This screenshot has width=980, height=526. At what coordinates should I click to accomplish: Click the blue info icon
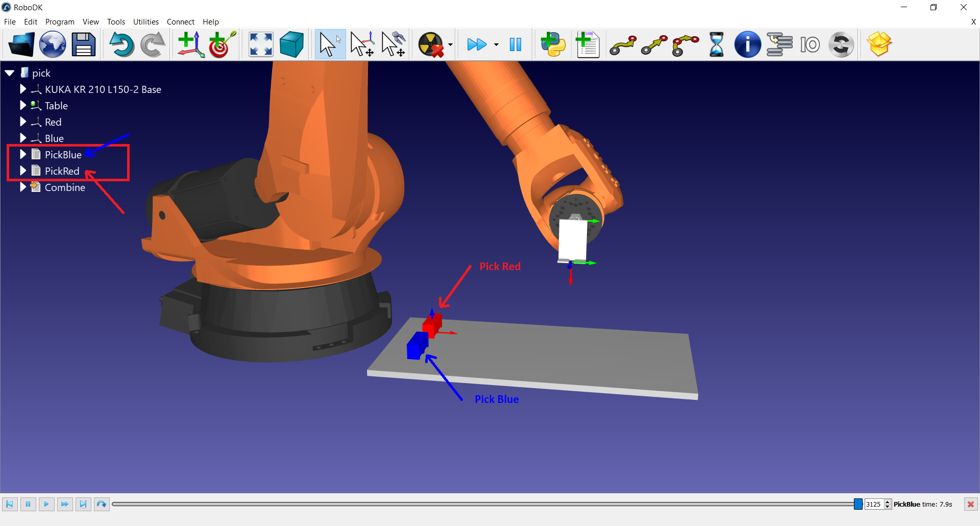tap(747, 44)
